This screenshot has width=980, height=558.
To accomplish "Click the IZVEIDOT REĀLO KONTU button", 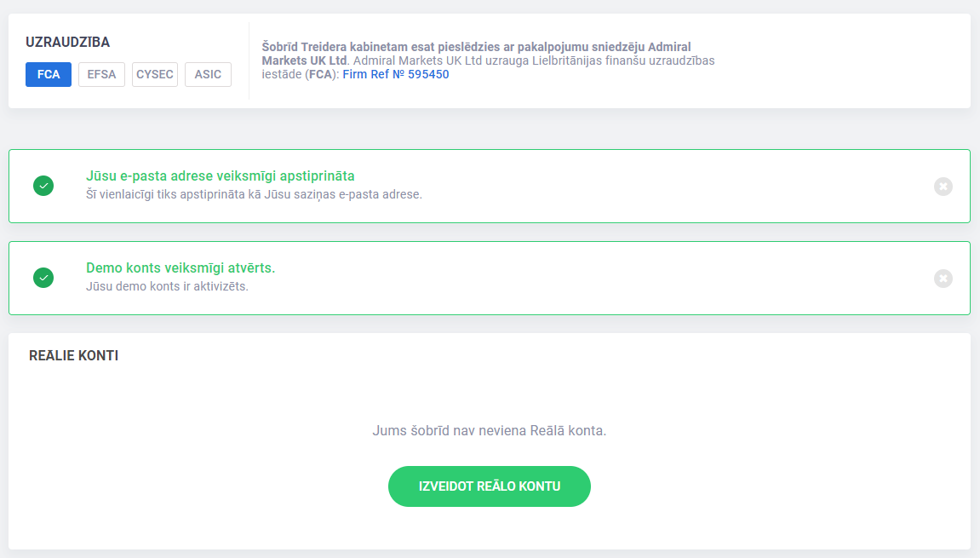I will [490, 486].
